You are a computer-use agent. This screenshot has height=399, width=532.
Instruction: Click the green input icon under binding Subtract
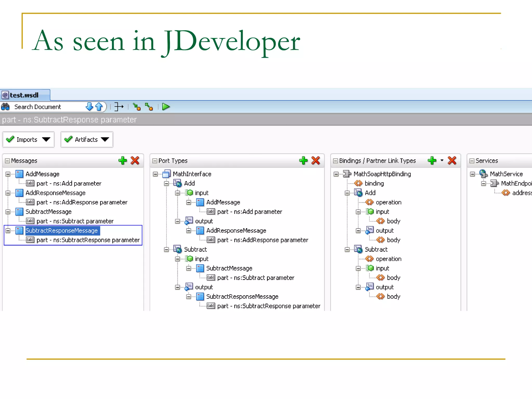pyautogui.click(x=370, y=268)
